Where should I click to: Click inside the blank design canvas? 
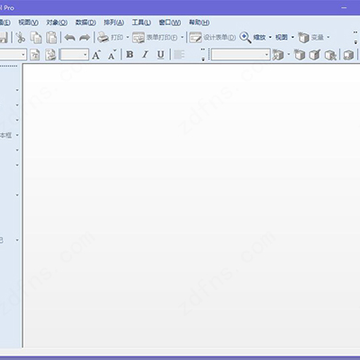[191, 205]
